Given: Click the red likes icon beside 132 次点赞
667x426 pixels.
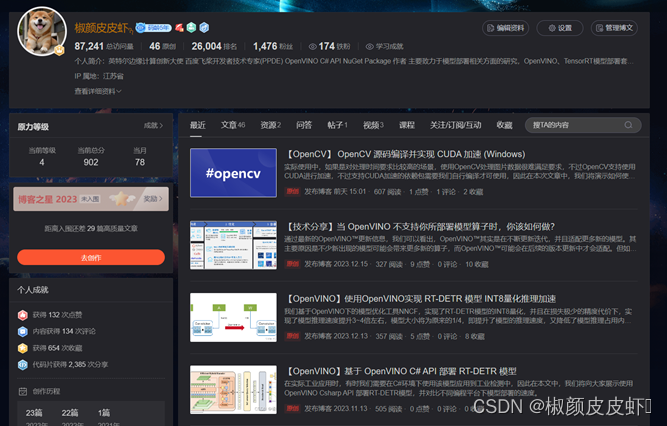Looking at the screenshot, I should click(23, 315).
